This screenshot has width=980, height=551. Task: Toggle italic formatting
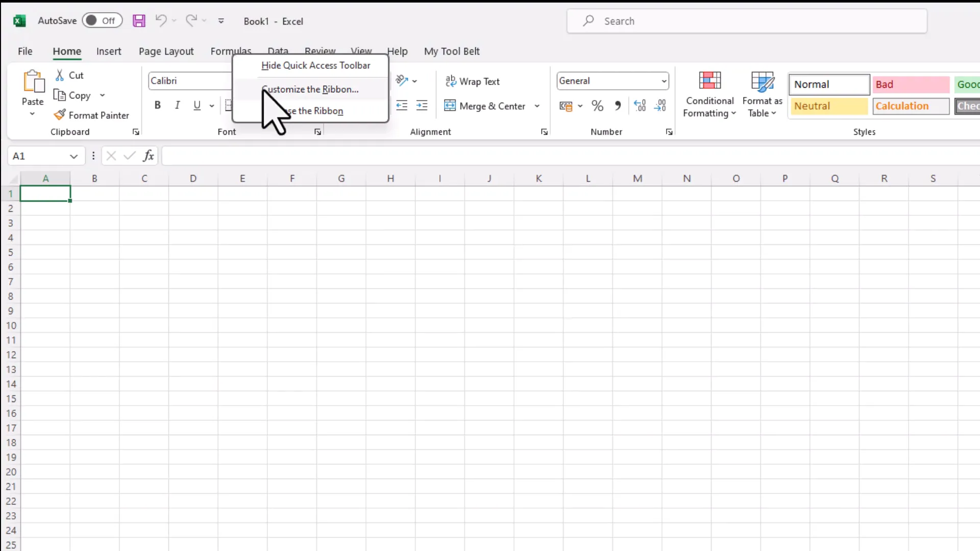[177, 105]
